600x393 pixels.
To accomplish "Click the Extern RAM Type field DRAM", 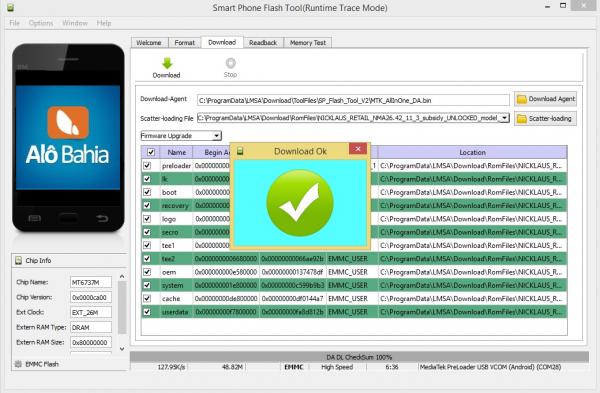I will point(91,328).
